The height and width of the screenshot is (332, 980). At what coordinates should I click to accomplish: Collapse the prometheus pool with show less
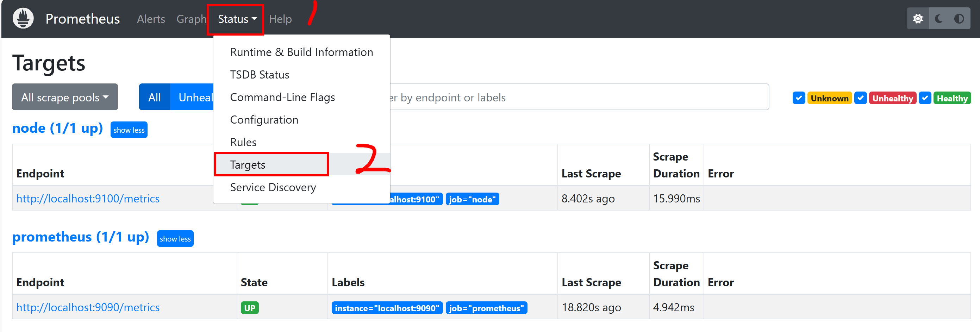tap(175, 239)
